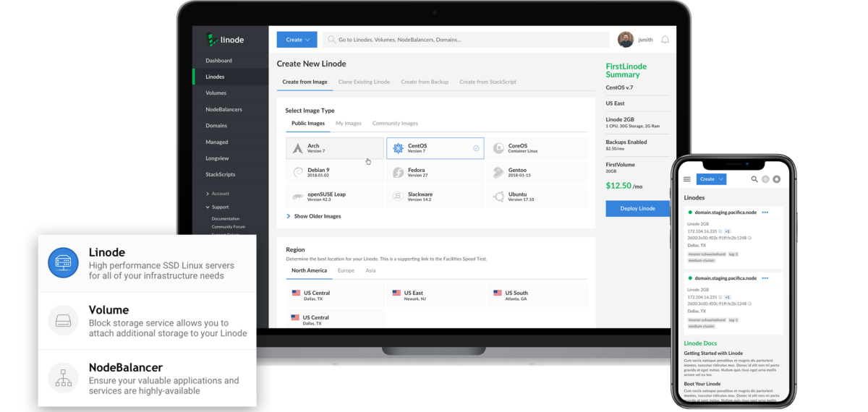Open Getting Started with Linode doc
This screenshot has height=412, width=868.
click(x=713, y=353)
